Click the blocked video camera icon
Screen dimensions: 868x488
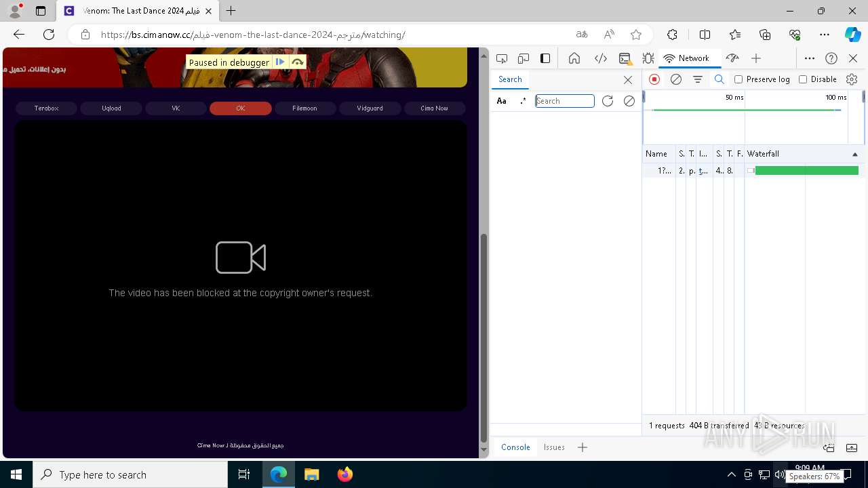pyautogui.click(x=241, y=258)
